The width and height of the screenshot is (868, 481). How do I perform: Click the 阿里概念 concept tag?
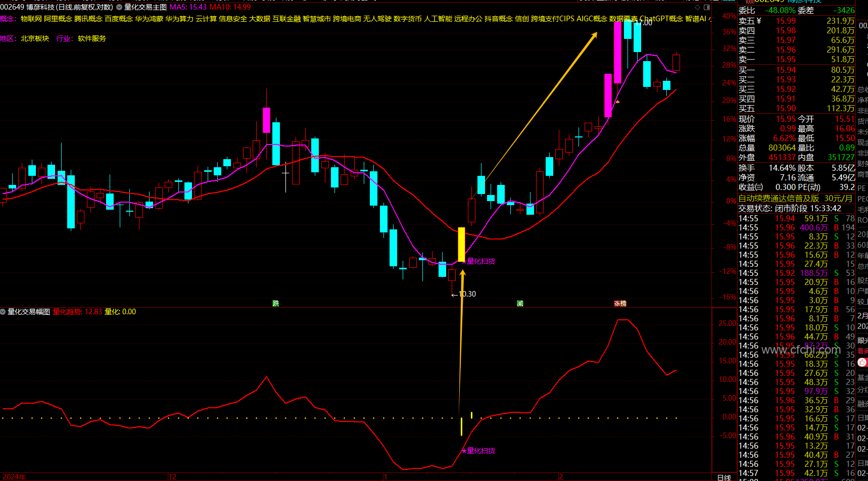click(x=58, y=19)
